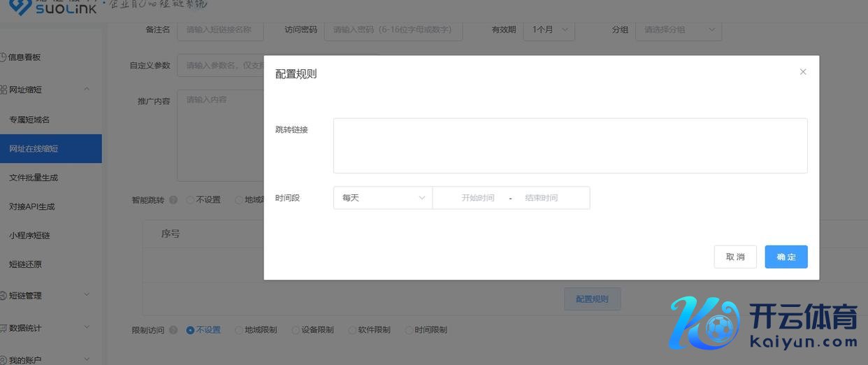Viewport: 868px width, 365px height.
Task: Click the 我的账户 icon in sidebar
Action: click(3, 360)
